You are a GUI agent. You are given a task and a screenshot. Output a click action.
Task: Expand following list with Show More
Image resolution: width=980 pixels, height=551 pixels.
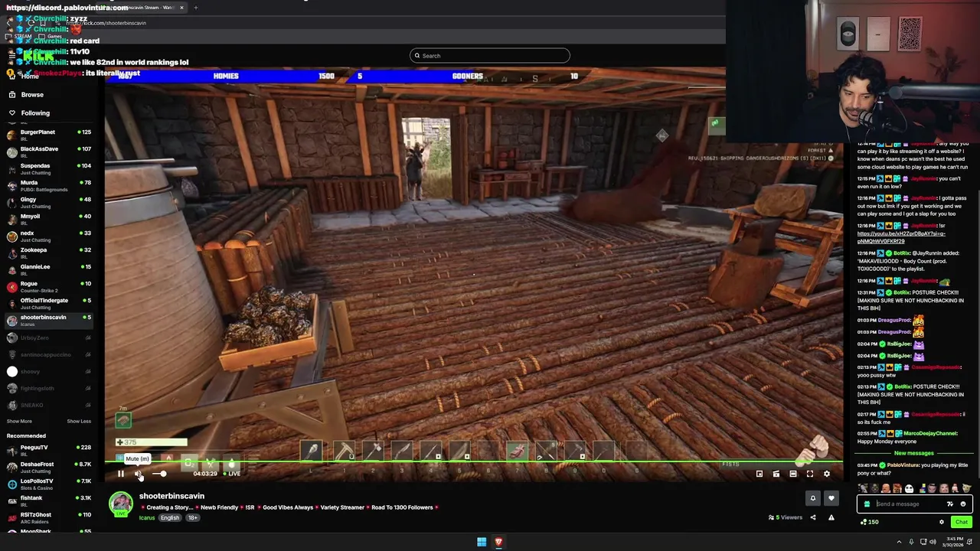(19, 421)
